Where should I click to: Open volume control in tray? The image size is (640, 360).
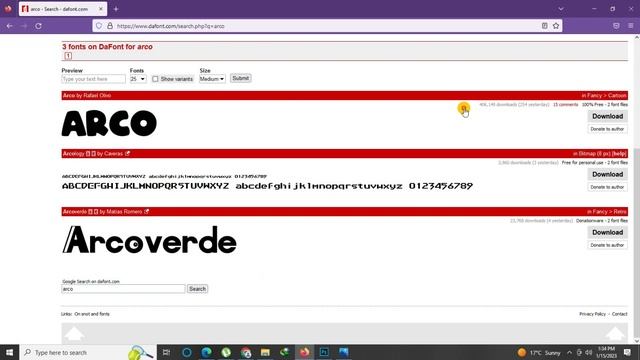coord(589,352)
